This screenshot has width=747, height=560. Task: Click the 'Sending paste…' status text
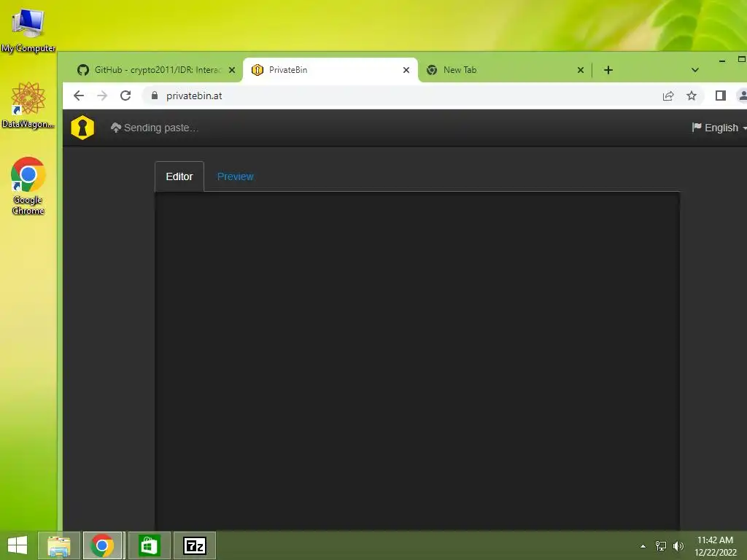pos(161,128)
